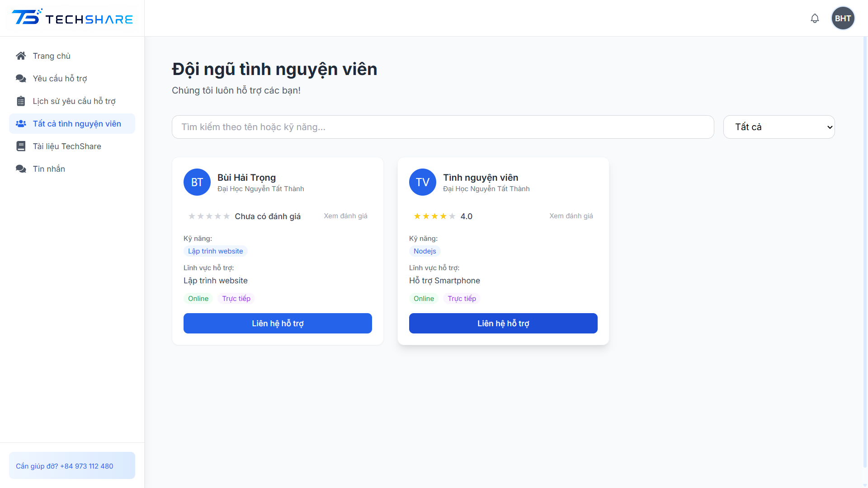Image resolution: width=868 pixels, height=488 pixels.
Task: Click Chưa có đánh giá text
Action: 268,216
